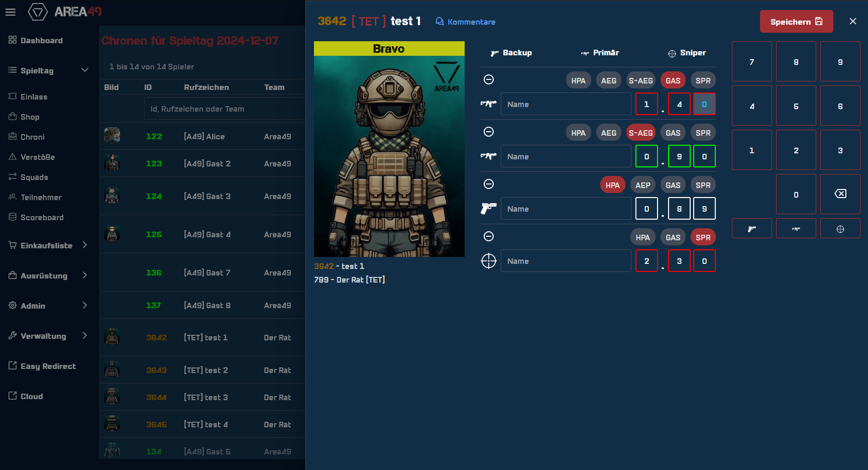Open the Dashboard page
The width and height of the screenshot is (868, 470).
(36, 40)
